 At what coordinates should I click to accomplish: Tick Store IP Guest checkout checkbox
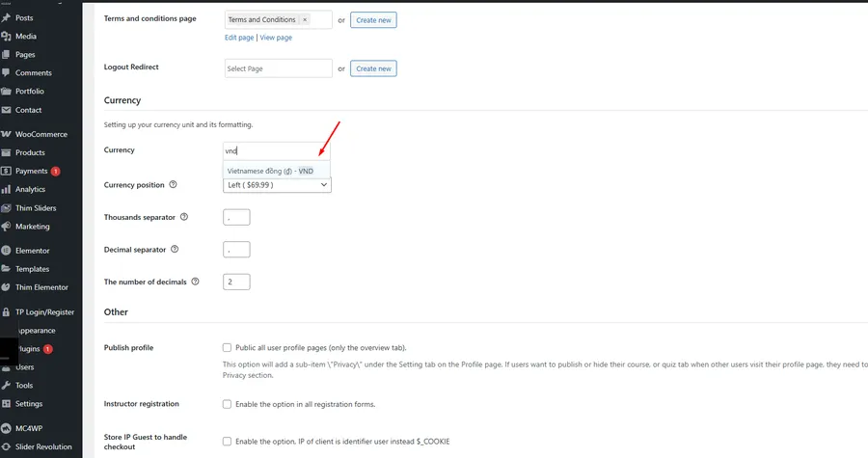pos(227,442)
